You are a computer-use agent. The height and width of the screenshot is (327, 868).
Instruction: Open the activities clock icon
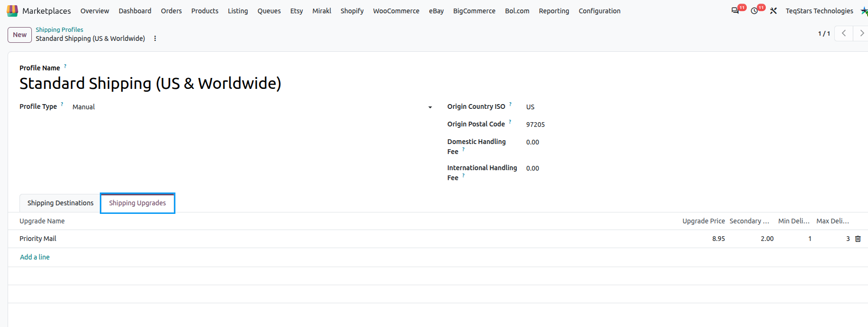(754, 11)
